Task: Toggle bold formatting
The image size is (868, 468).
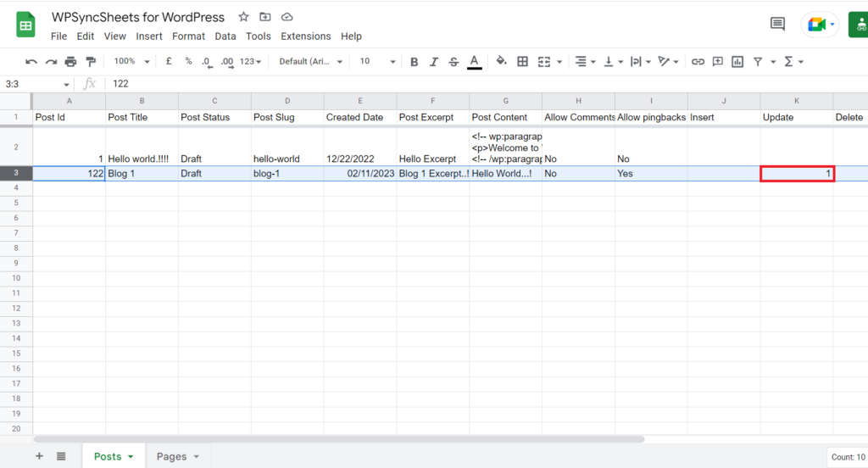Action: click(x=414, y=62)
